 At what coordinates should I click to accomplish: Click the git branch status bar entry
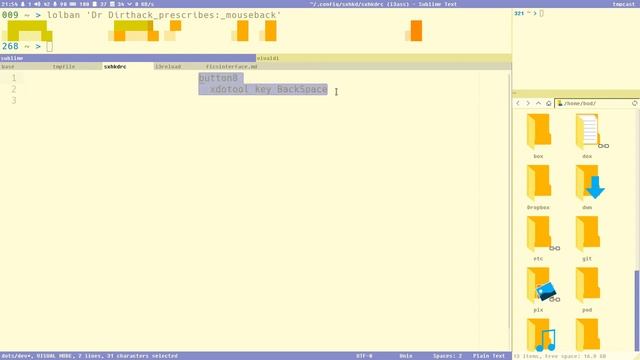click(x=17, y=356)
